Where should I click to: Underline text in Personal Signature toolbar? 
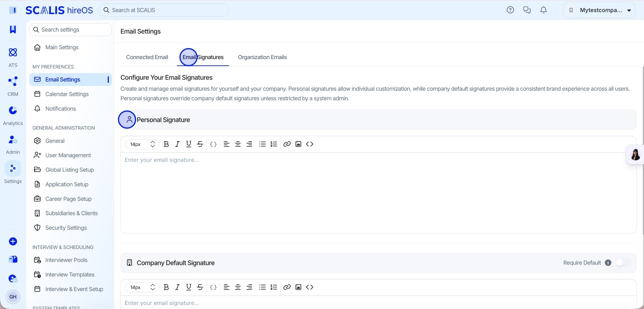point(189,144)
